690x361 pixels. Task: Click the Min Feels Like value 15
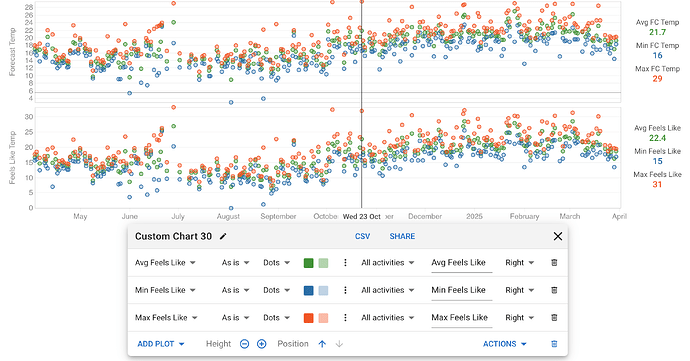(x=657, y=162)
